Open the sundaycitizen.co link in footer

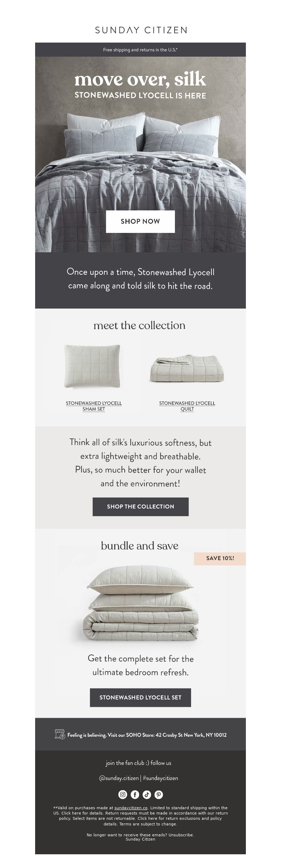pyautogui.click(x=131, y=808)
